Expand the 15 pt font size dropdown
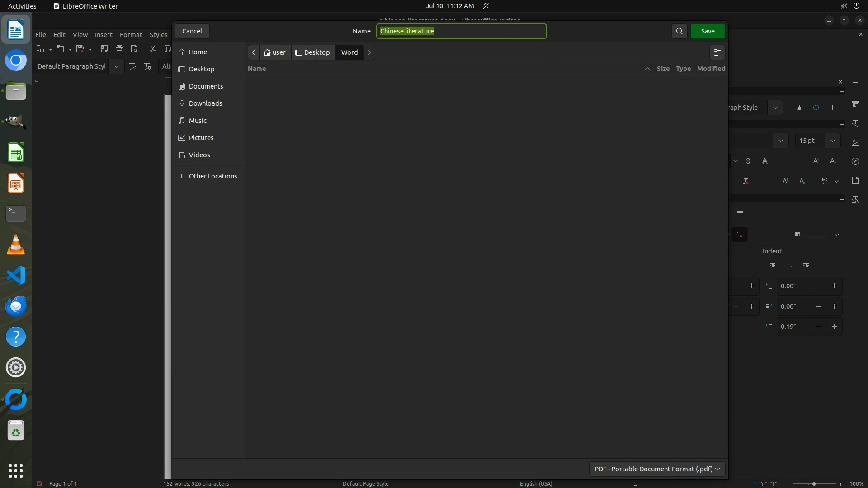The height and width of the screenshot is (488, 868). point(832,141)
